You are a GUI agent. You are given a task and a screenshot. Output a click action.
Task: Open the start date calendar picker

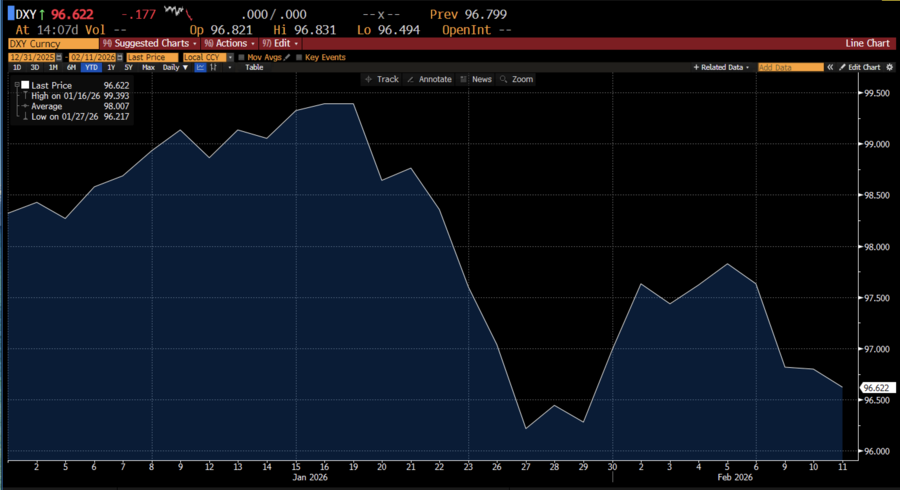coord(58,57)
